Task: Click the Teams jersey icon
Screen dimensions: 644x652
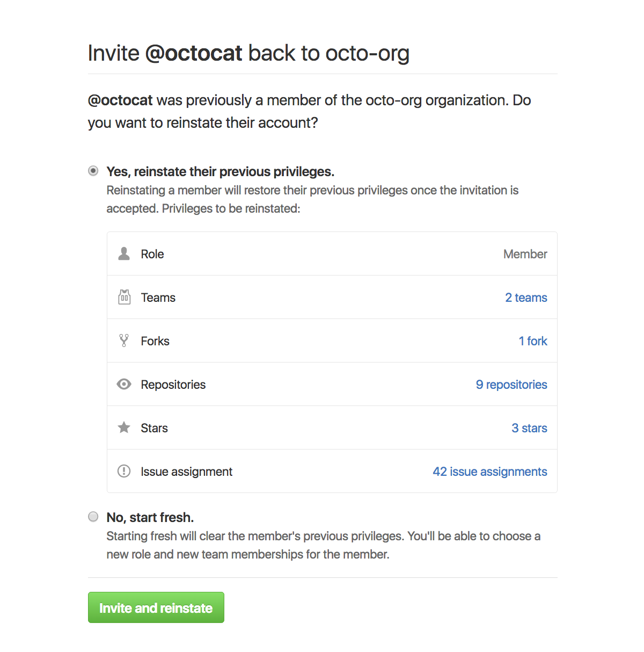Action: (124, 297)
